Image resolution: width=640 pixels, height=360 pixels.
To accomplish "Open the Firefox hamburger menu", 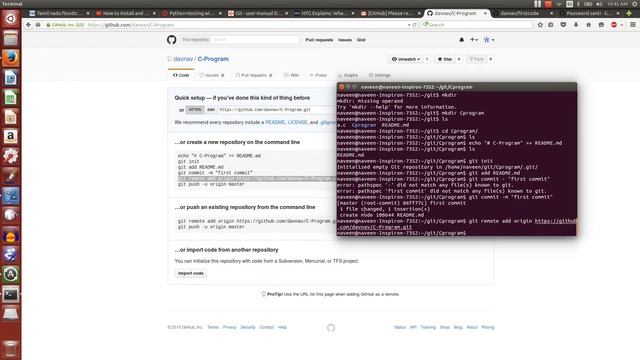I will [633, 25].
